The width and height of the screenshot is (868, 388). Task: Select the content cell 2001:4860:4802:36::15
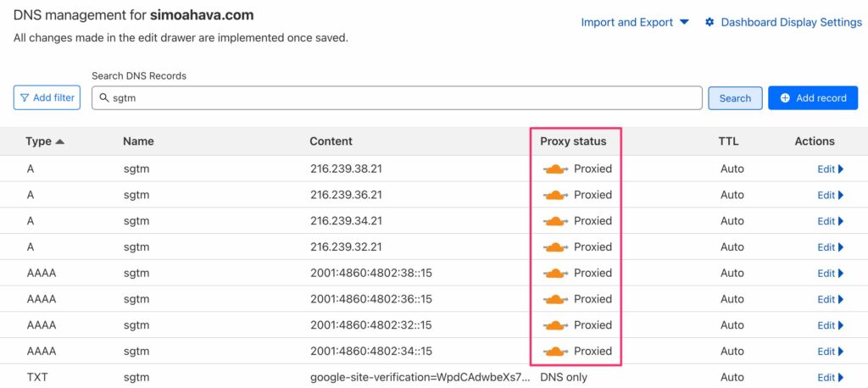coord(371,299)
